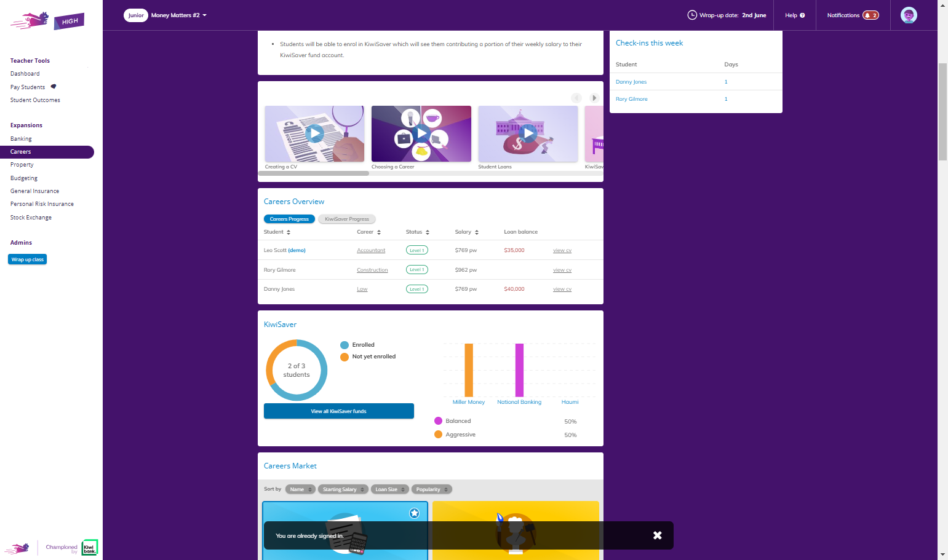Click the Wrap up class button

tap(28, 259)
